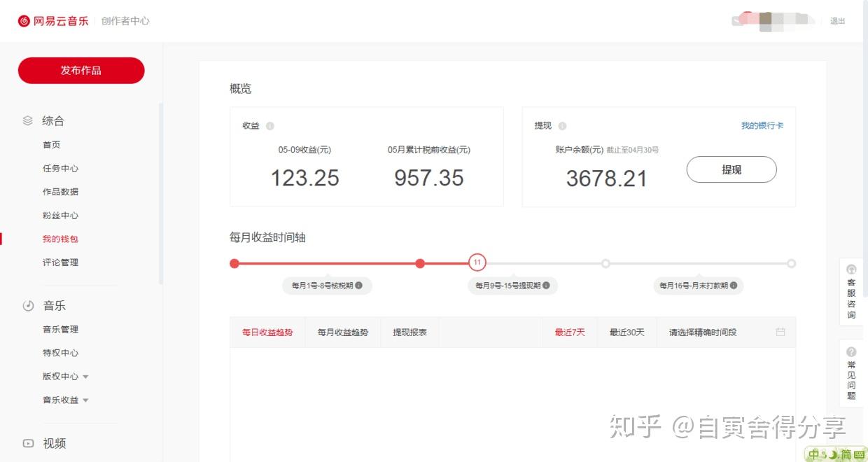
Task: Click info icon on 每月16号-月末打款期 label
Action: click(x=732, y=286)
